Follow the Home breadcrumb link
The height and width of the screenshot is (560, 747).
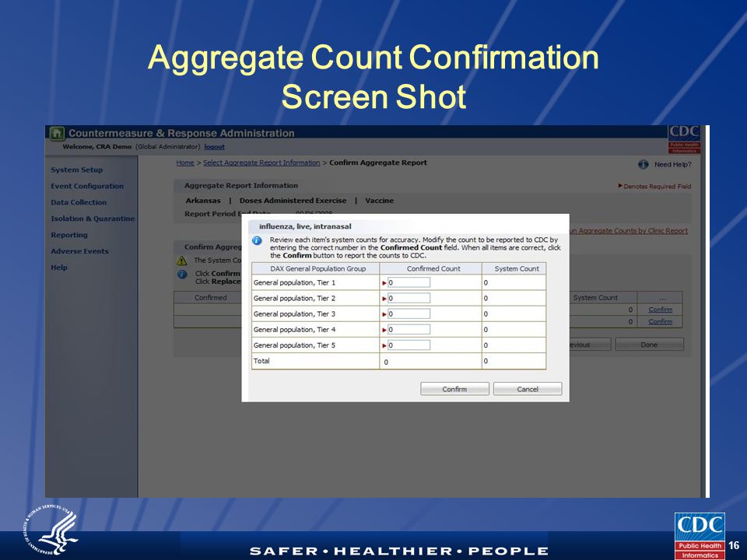tap(185, 163)
